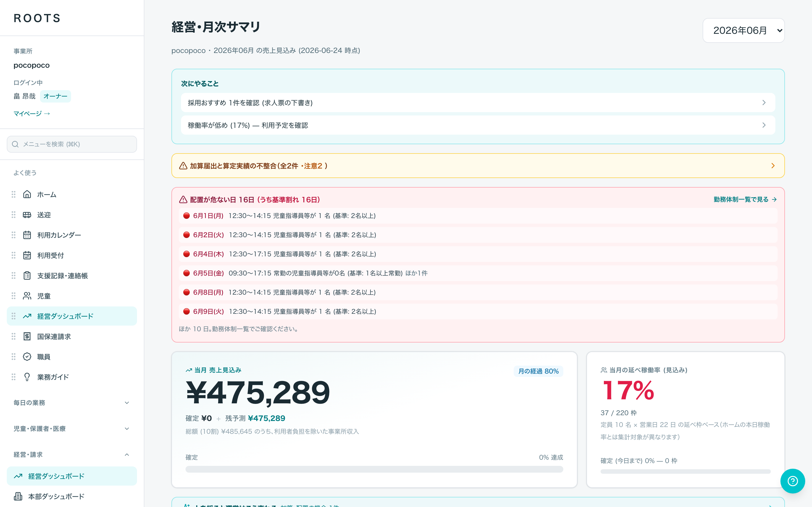Click the 職員 check-badge icon
This screenshot has width=812, height=507.
click(x=27, y=357)
